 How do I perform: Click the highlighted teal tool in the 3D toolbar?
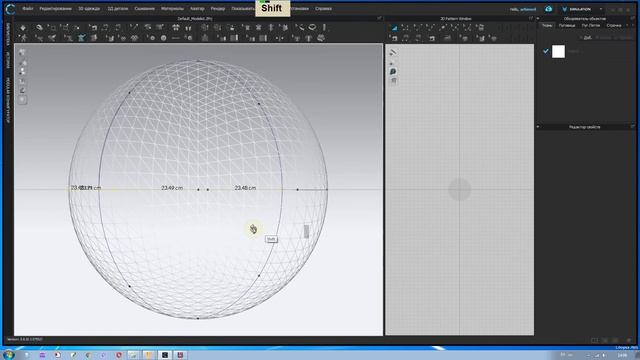click(x=82, y=38)
